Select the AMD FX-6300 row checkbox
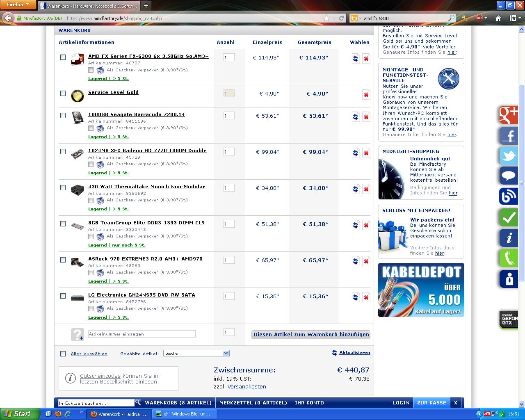 coord(63,57)
